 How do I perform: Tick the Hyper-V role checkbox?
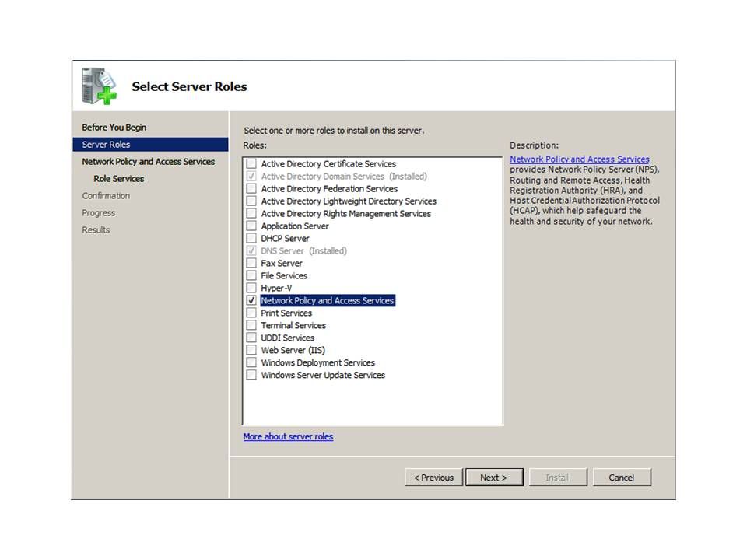click(x=251, y=288)
